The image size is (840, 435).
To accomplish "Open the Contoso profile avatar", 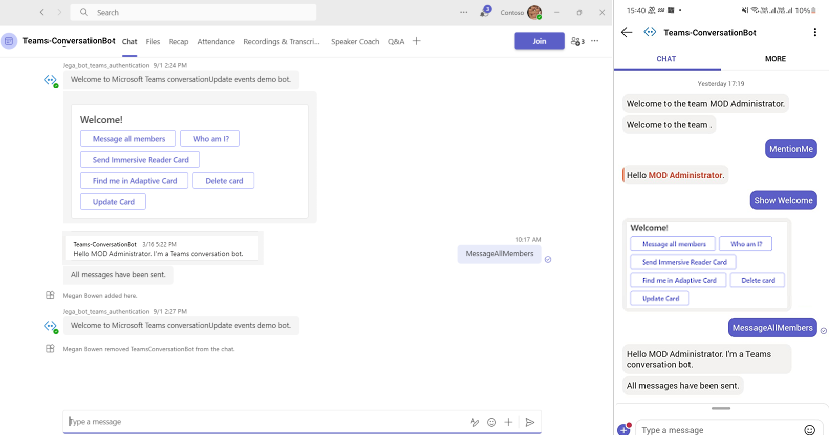I will [x=534, y=12].
